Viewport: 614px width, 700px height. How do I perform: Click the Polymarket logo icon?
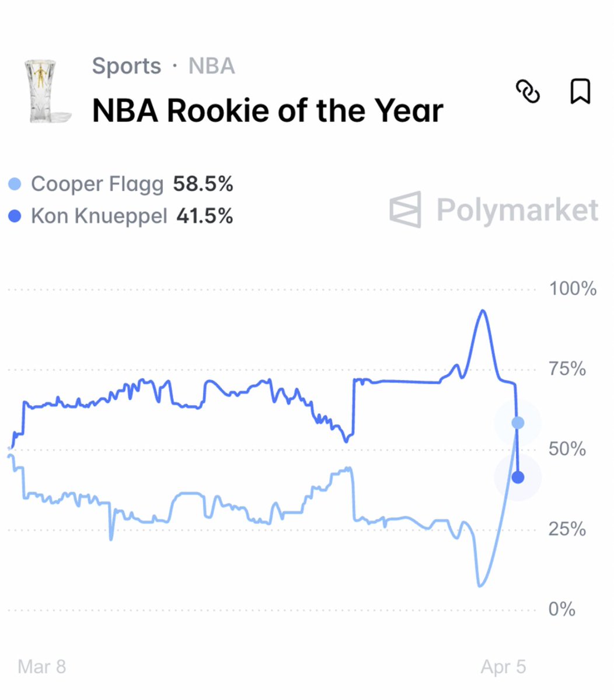[406, 209]
